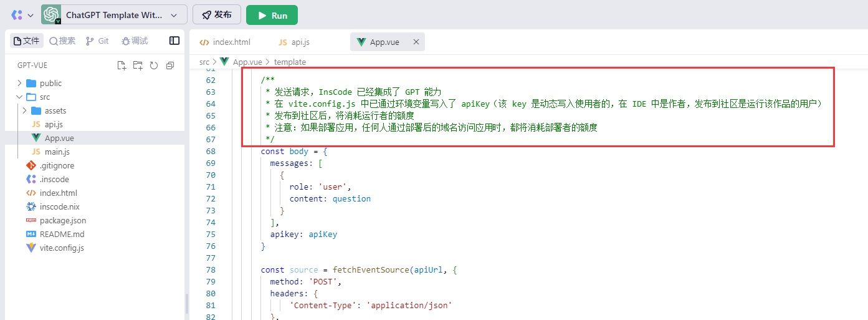The width and height of the screenshot is (868, 320).
Task: Open the README.md file
Action: 95,234
